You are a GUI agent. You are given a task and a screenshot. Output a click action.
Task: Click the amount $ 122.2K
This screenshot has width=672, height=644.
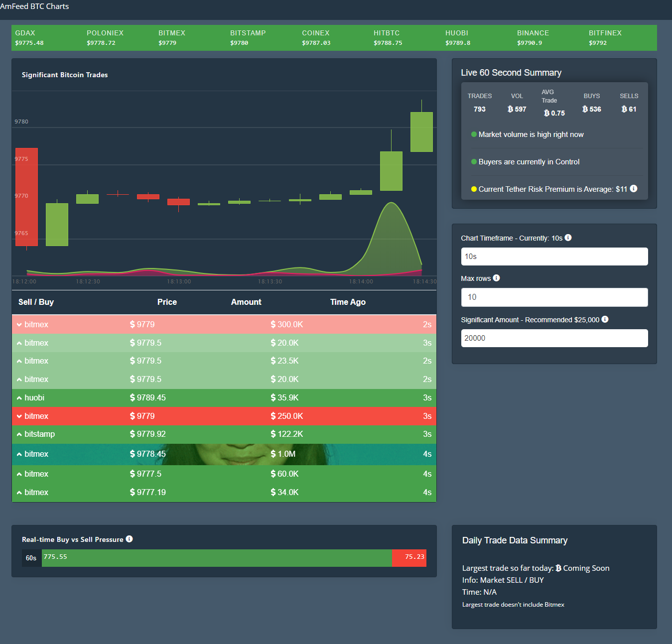point(287,434)
